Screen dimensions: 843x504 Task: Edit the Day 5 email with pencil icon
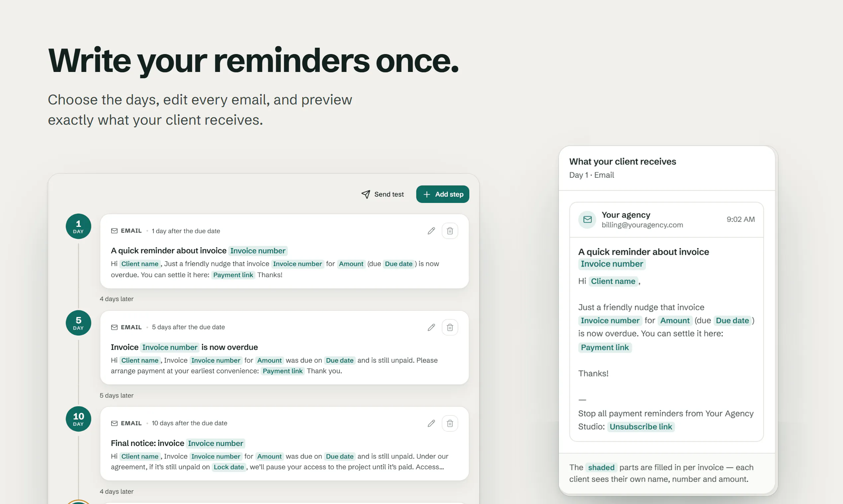[x=431, y=327]
